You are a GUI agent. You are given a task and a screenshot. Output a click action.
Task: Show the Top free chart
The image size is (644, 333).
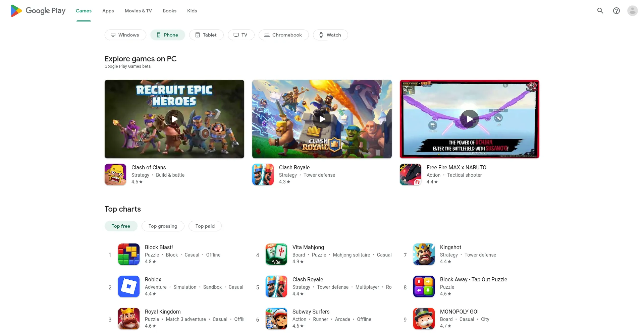click(121, 226)
